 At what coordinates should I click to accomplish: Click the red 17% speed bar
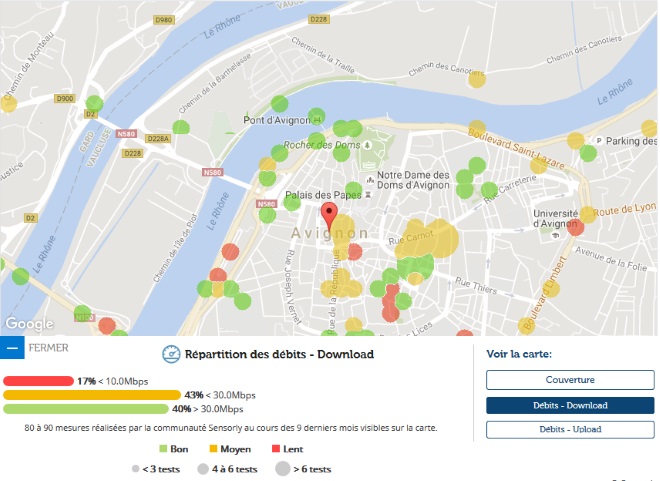pos(38,381)
